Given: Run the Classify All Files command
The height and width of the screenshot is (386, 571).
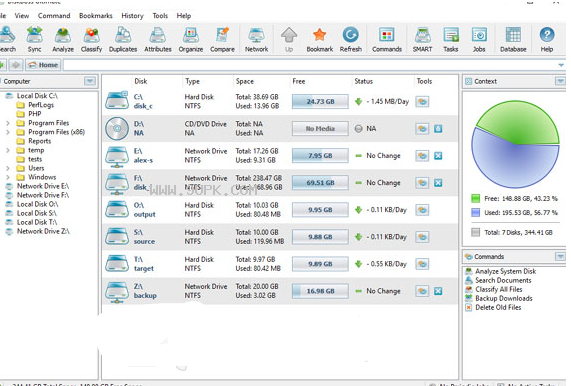Looking at the screenshot, I should pyautogui.click(x=494, y=290).
